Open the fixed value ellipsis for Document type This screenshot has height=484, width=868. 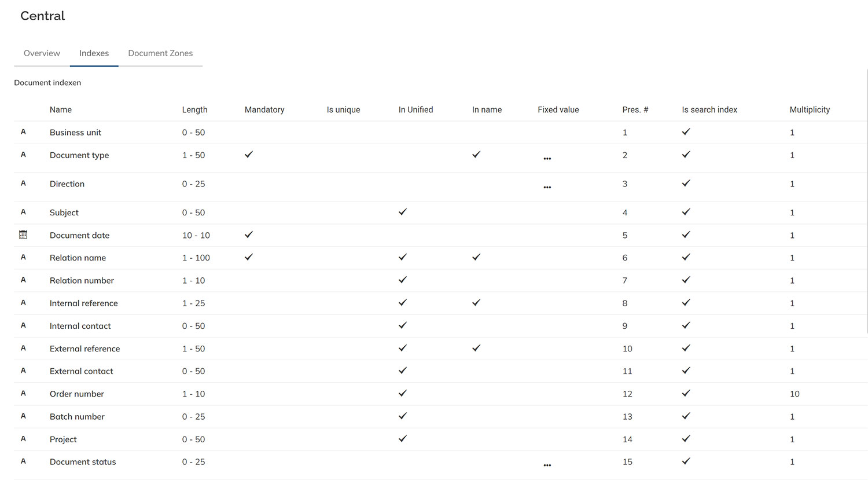pyautogui.click(x=547, y=157)
